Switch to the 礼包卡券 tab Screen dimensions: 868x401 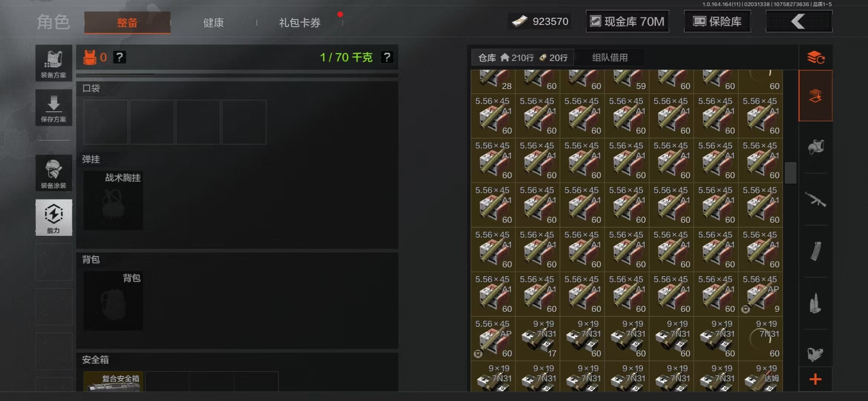point(300,23)
